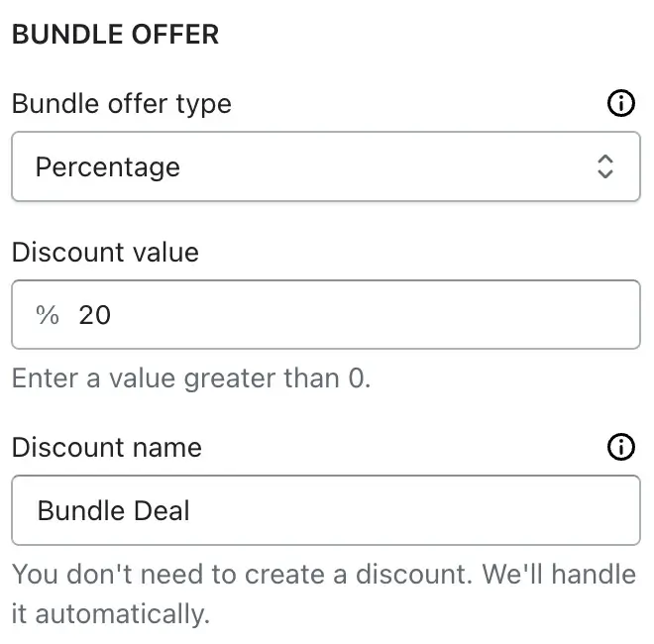Image resolution: width=654 pixels, height=644 pixels.
Task: Click the Bundle offer type label
Action: (121, 104)
